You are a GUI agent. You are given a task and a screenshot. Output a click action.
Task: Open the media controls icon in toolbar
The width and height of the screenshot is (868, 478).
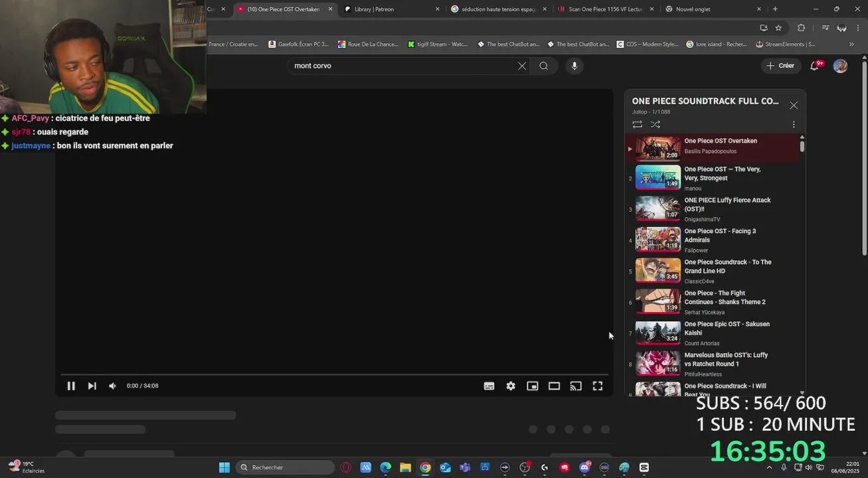pos(825,28)
